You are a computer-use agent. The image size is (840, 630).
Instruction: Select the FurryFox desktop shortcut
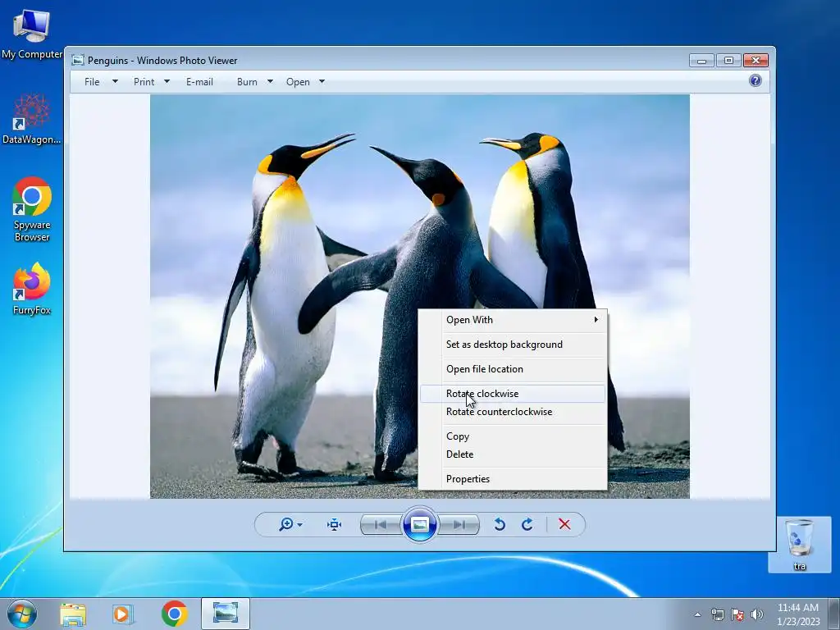(32, 290)
